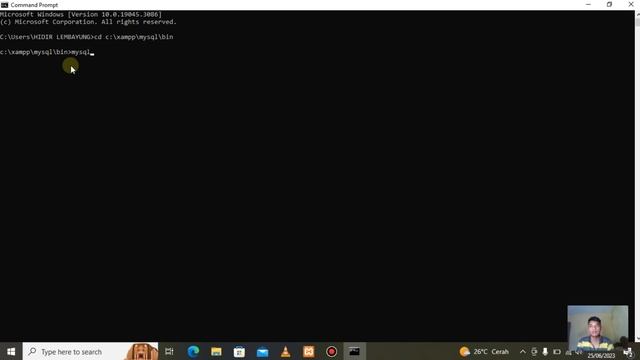Click the typed mysql command text
640x360 pixels.
coord(80,52)
